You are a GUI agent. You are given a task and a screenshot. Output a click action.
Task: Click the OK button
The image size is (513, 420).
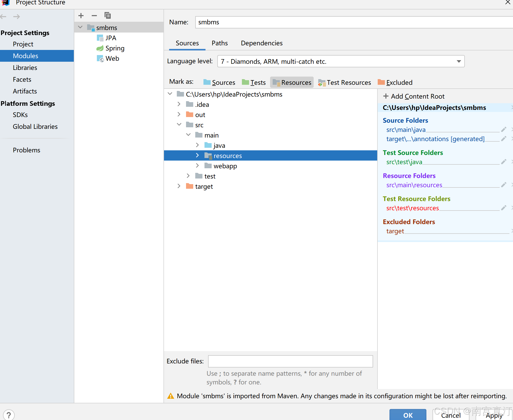(x=408, y=415)
